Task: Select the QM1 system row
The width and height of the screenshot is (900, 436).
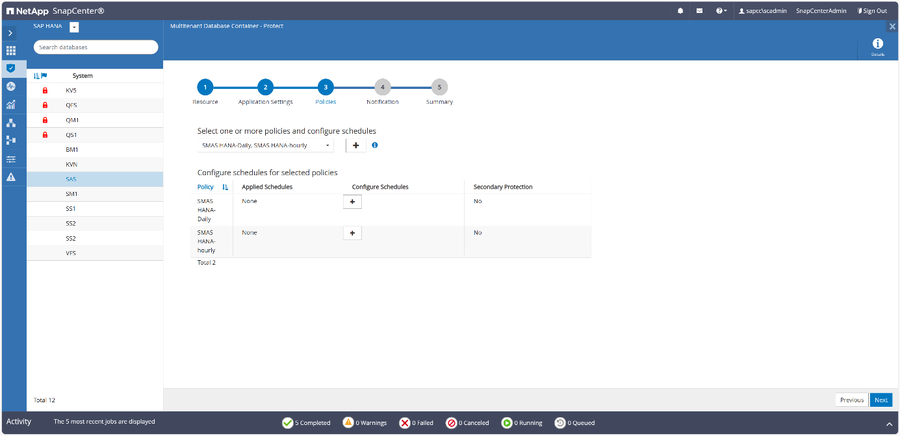Action: [x=95, y=120]
